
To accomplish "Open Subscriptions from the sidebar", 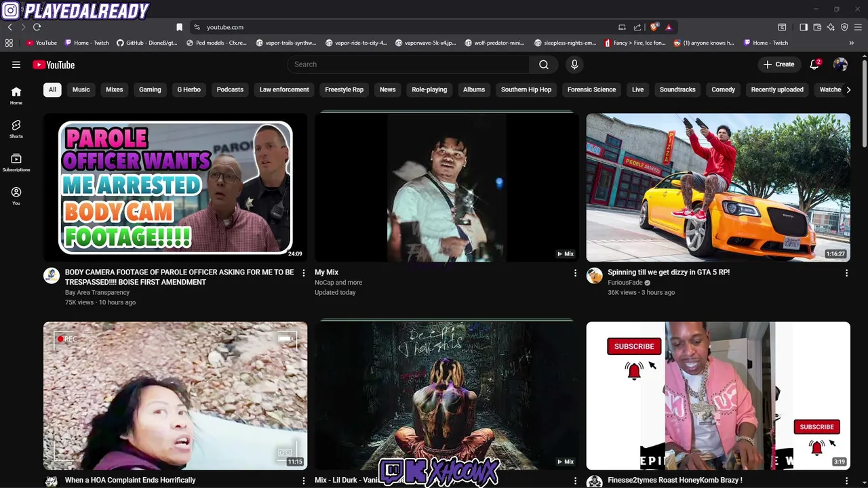I will pyautogui.click(x=16, y=163).
